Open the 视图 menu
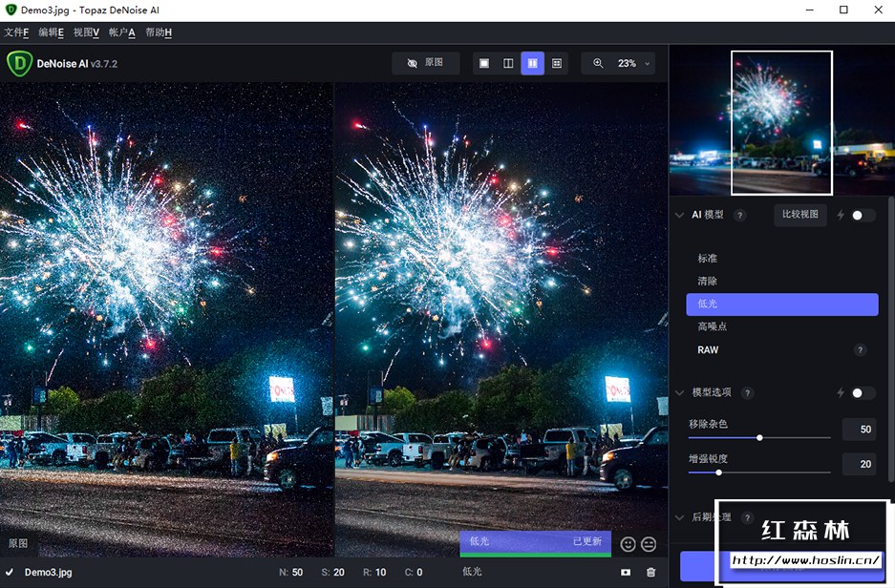The width and height of the screenshot is (895, 588). click(86, 32)
